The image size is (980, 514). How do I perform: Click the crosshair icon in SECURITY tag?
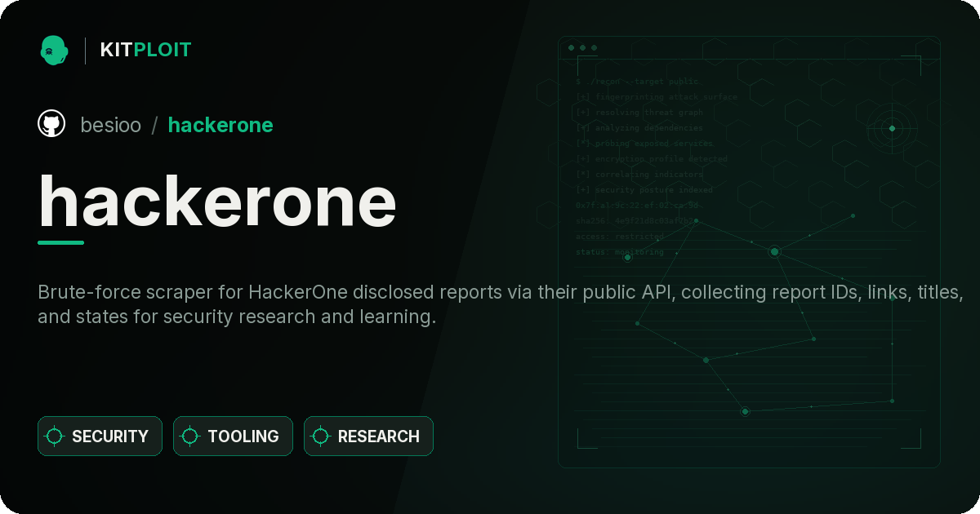pyautogui.click(x=55, y=436)
